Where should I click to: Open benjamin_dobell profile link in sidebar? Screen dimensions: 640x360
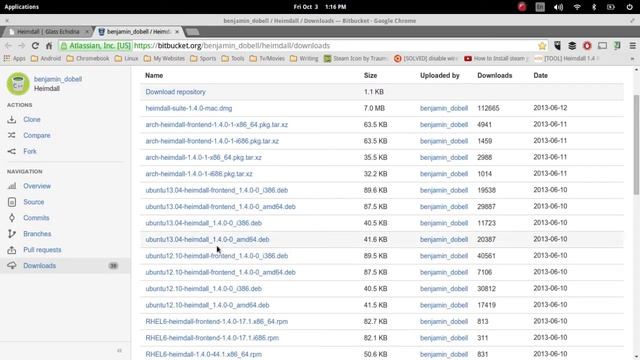click(58, 79)
